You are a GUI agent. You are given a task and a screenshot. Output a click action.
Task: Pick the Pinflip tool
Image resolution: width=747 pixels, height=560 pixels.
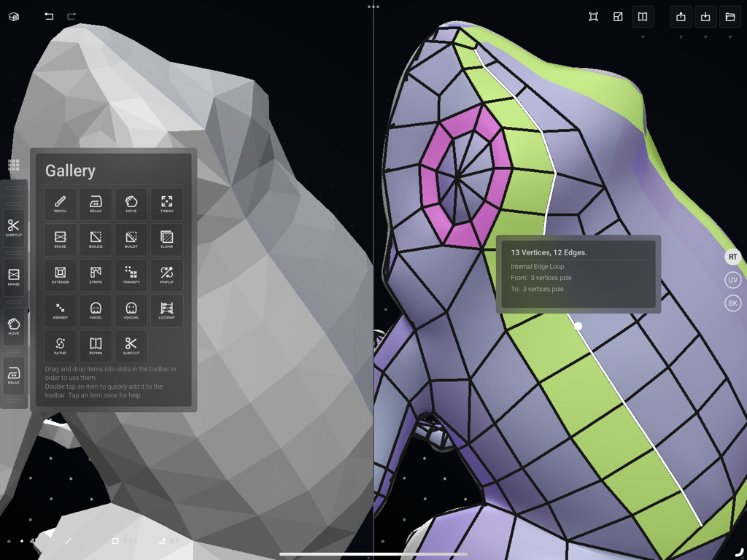(166, 275)
